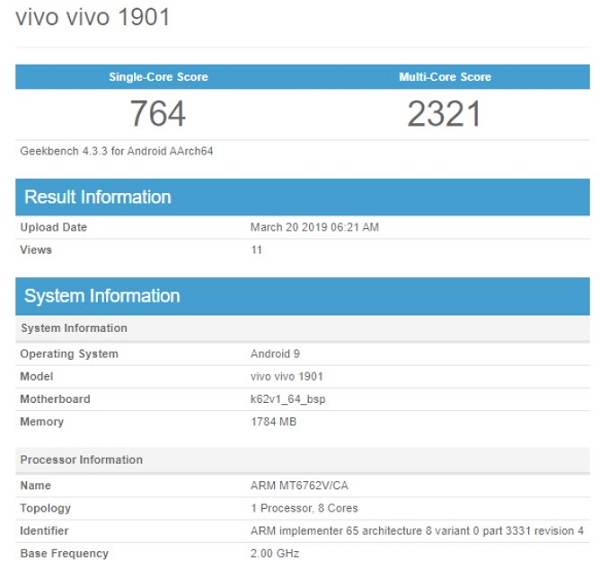Click the blue System Information section header
600x578 pixels.
coord(102,296)
